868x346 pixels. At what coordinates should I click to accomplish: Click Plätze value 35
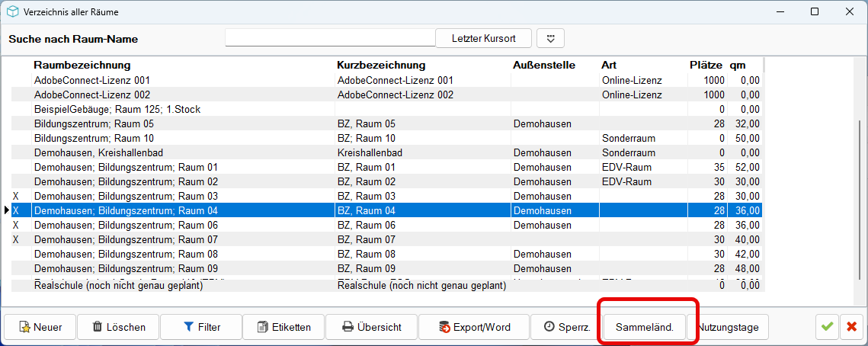point(719,167)
